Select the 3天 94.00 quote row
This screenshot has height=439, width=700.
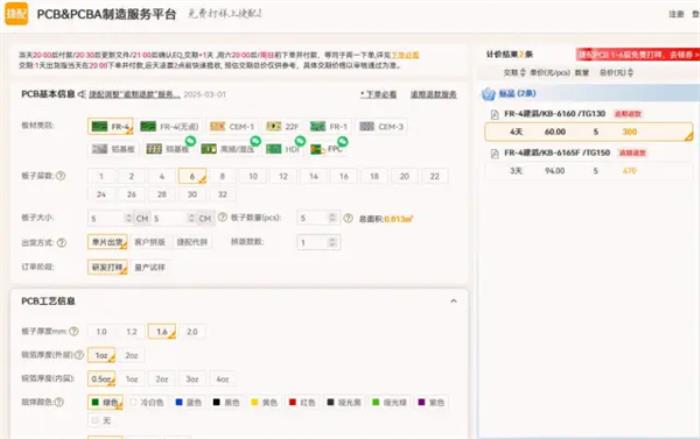588,171
